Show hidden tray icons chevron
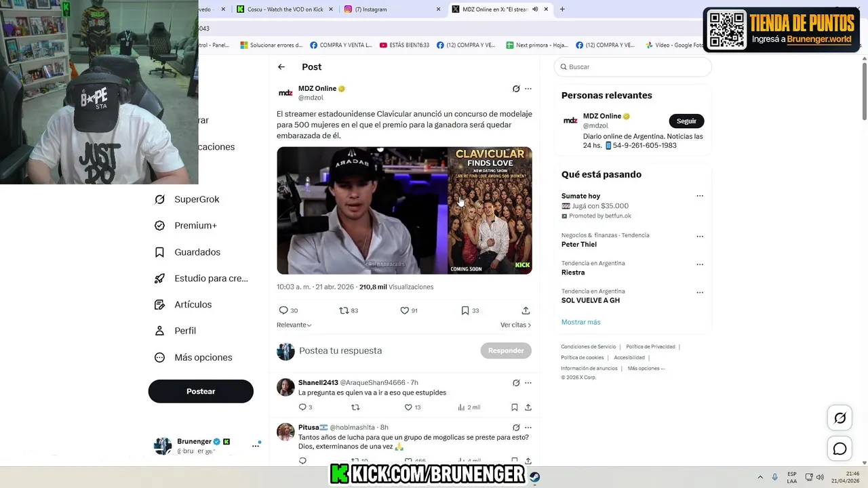Image resolution: width=868 pixels, height=488 pixels. click(759, 477)
